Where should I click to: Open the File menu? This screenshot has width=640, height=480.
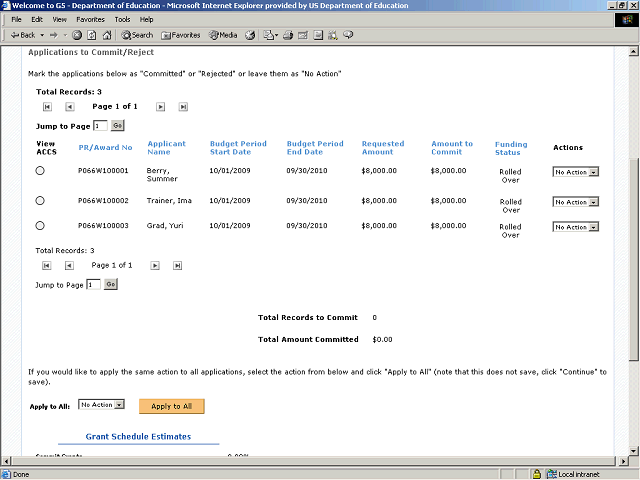point(16,19)
